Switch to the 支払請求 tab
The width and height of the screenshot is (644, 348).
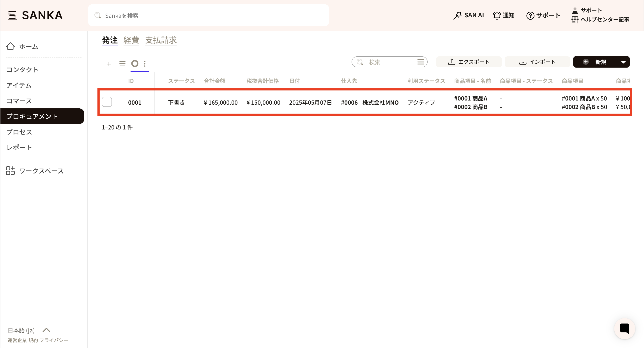coord(161,40)
